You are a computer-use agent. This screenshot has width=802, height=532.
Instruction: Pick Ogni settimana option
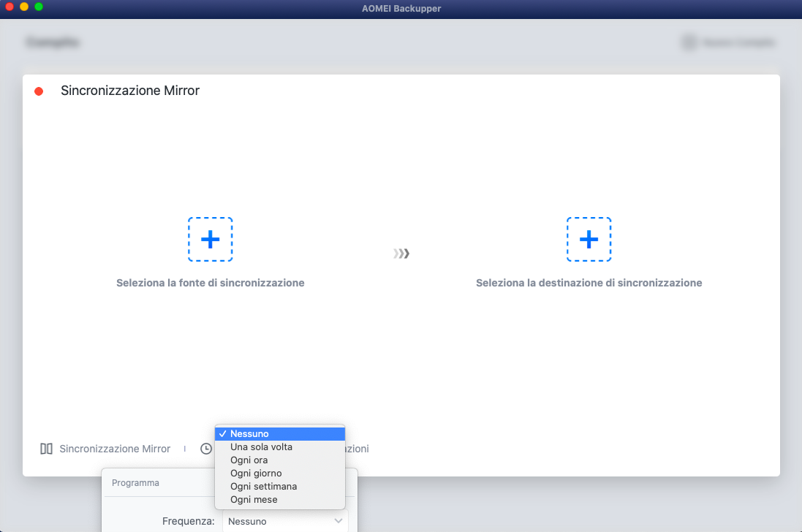280,487
